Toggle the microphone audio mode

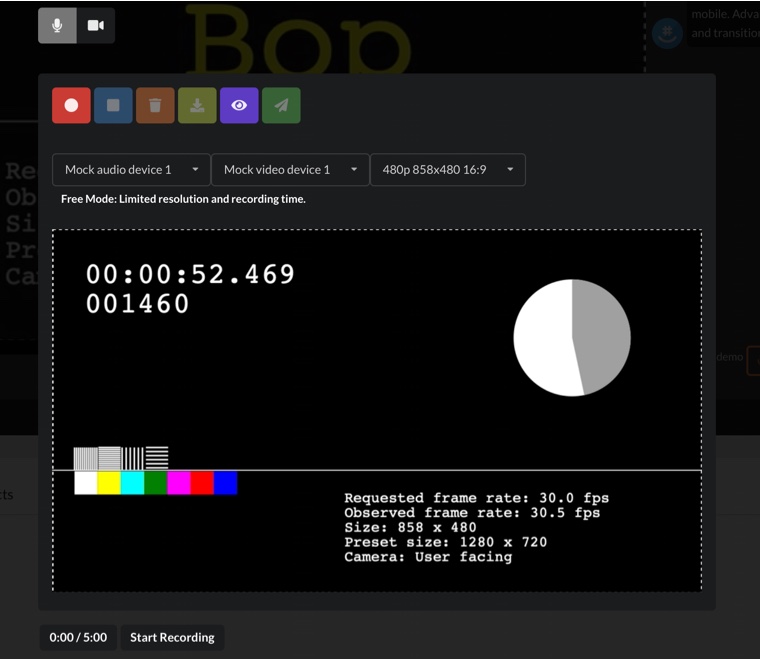(x=57, y=25)
